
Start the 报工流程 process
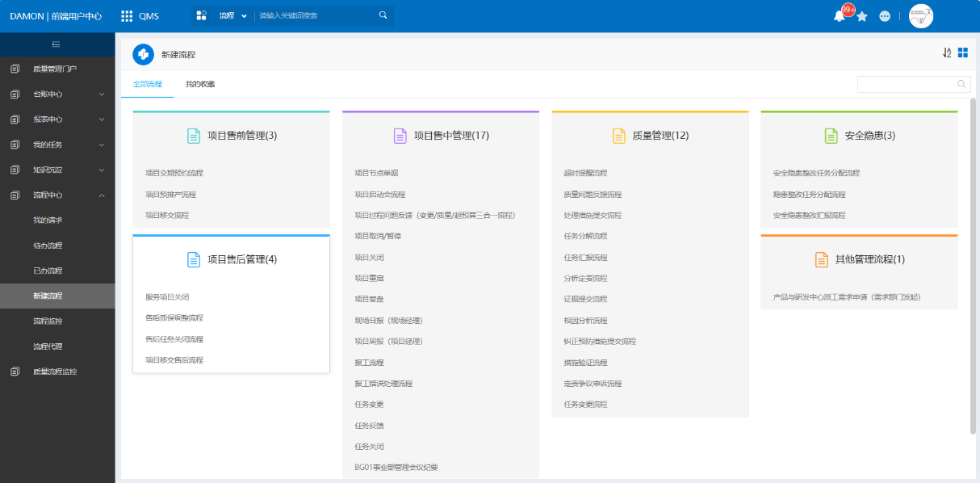click(370, 363)
